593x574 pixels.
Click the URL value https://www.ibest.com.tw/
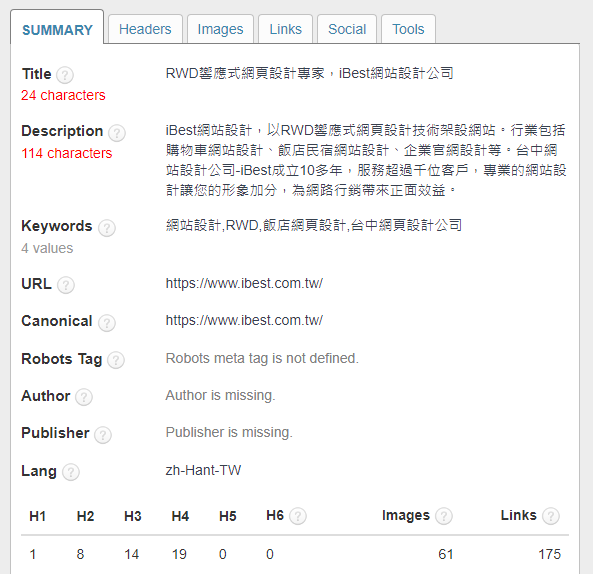click(244, 283)
